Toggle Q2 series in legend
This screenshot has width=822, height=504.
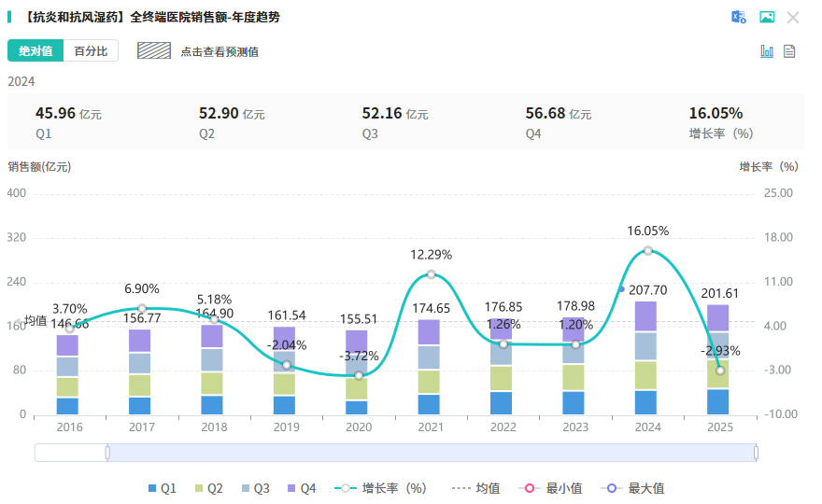208,488
